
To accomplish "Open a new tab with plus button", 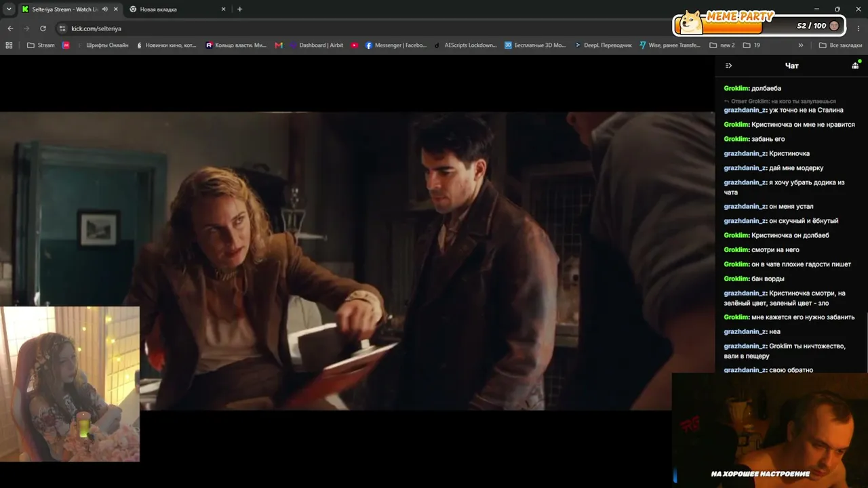I will tap(239, 9).
